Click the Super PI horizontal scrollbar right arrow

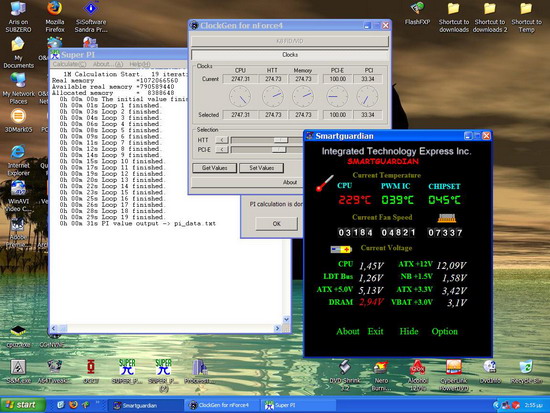tap(277, 328)
